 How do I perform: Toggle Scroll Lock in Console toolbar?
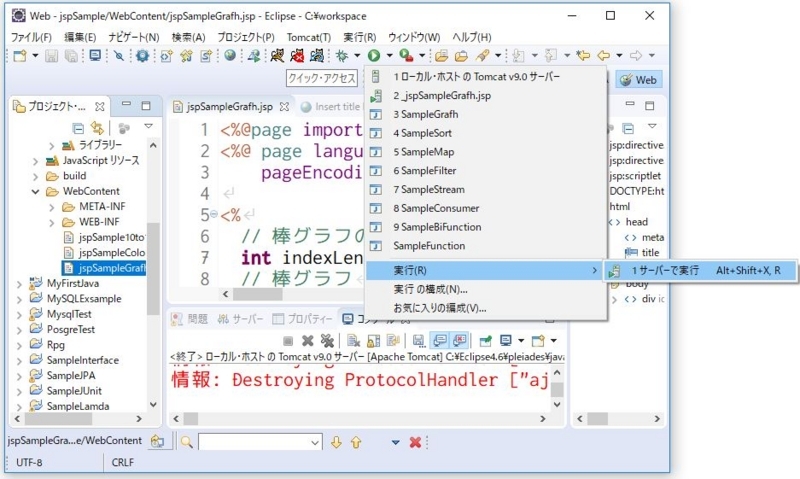[x=373, y=340]
